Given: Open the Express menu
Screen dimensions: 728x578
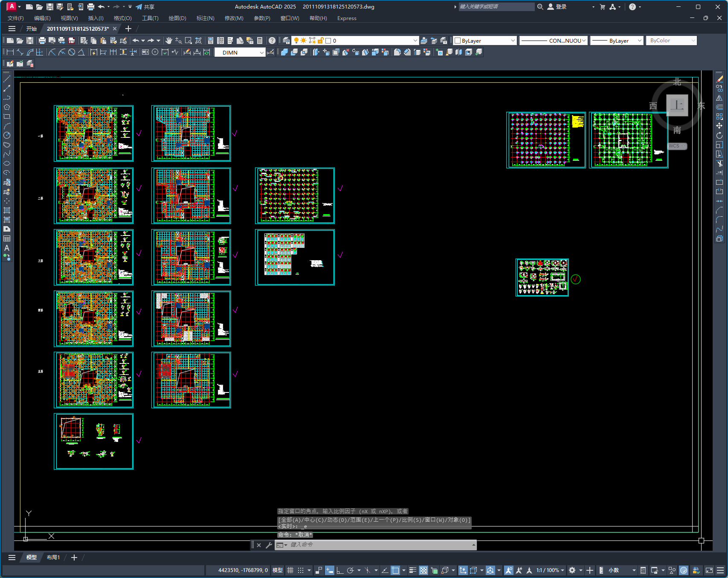Looking at the screenshot, I should coord(347,18).
